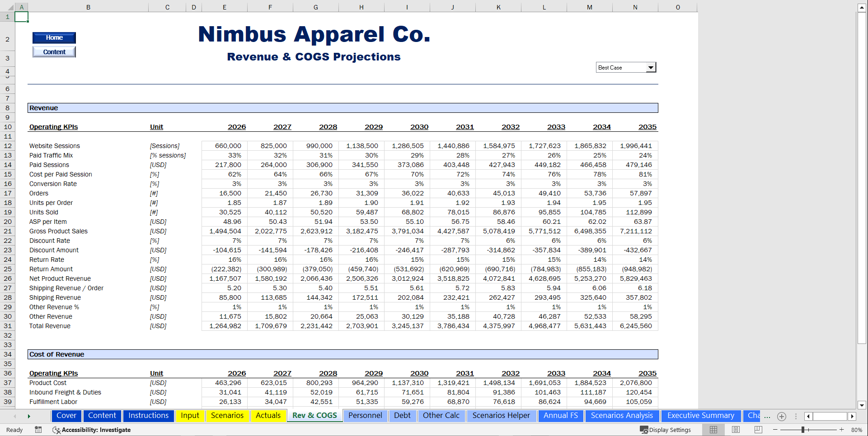Select the Total Revenue label cell
Image resolution: width=868 pixels, height=436 pixels.
tap(50, 326)
